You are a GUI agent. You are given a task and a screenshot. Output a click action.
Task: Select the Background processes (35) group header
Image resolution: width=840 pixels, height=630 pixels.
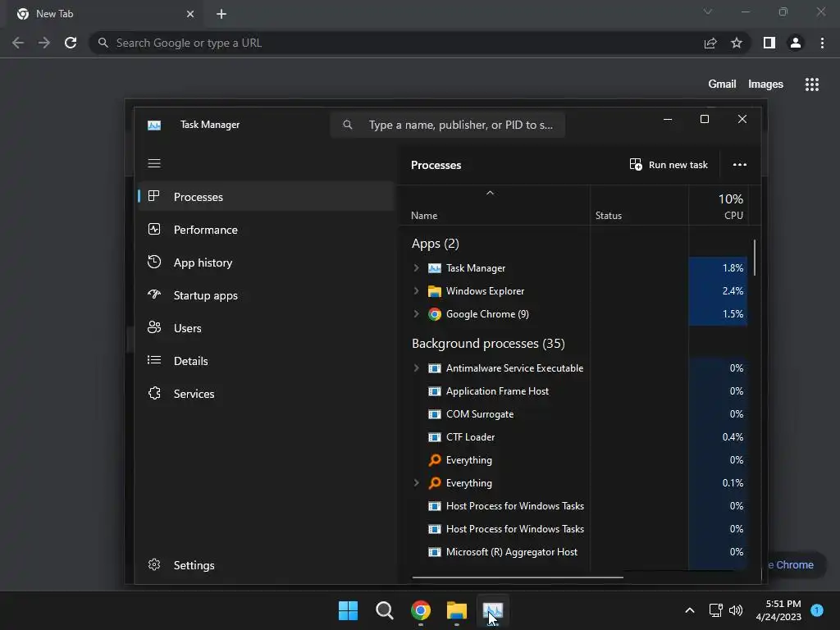point(488,344)
